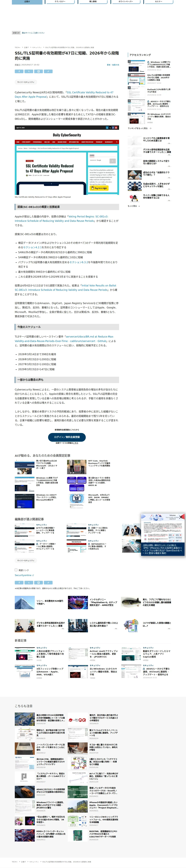Click セキュリティ in top breadcrumb
The height and width of the screenshot is (868, 186).
[x=37, y=47]
